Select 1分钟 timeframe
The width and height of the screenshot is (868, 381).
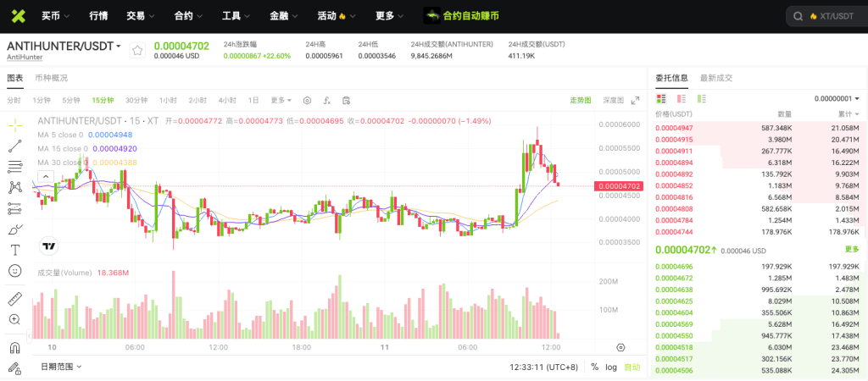point(42,100)
